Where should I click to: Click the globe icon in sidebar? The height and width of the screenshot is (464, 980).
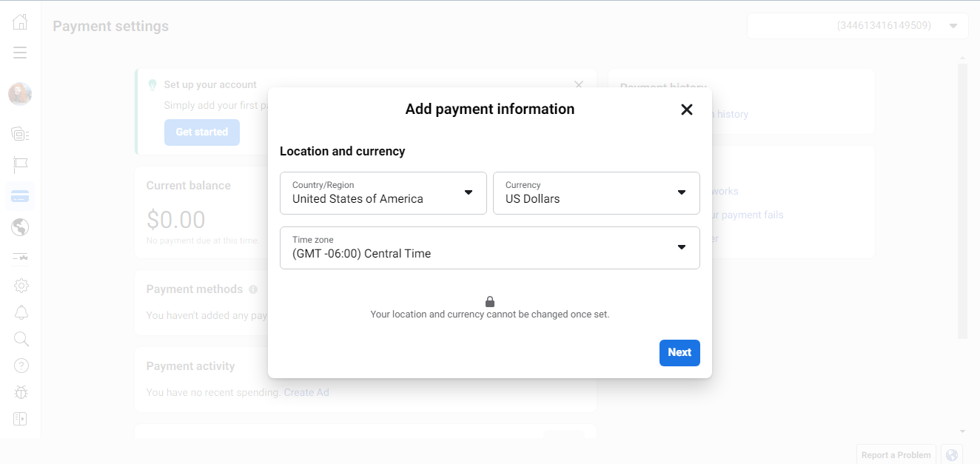pos(20,227)
